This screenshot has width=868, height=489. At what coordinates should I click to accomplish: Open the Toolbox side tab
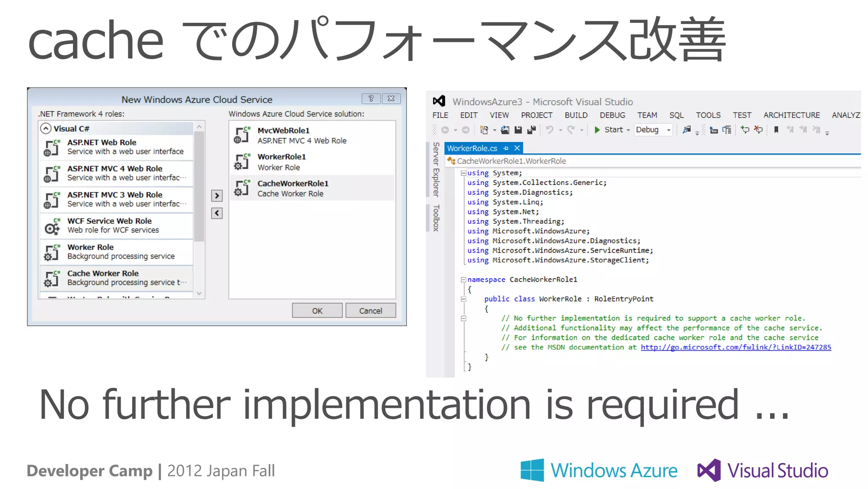tap(436, 218)
